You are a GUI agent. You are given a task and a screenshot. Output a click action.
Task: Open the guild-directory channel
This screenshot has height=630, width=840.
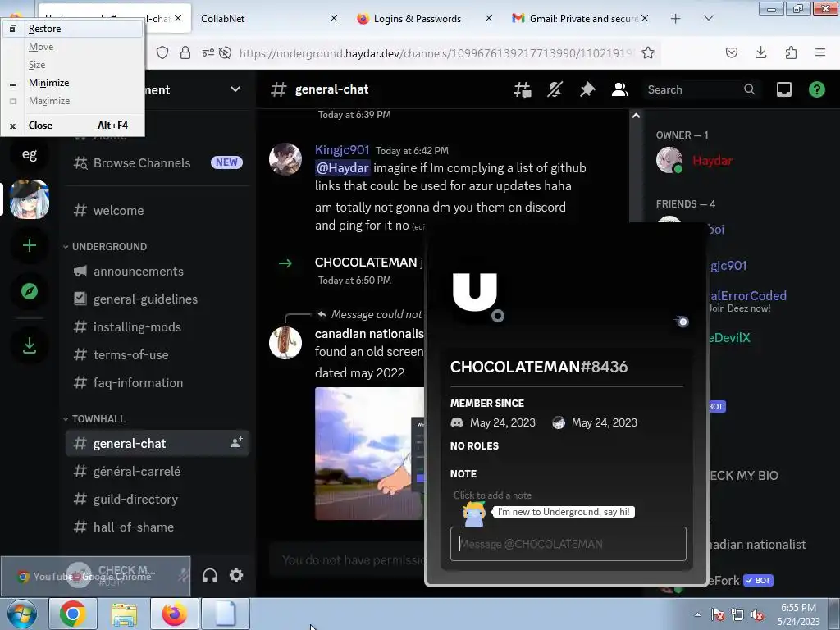tap(157, 500)
